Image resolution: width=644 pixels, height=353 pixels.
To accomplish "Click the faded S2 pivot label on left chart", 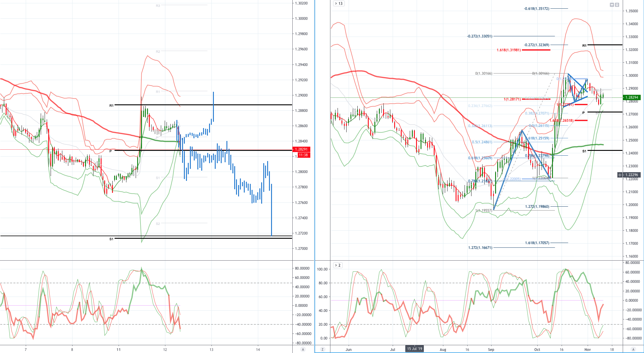I will point(158,224).
